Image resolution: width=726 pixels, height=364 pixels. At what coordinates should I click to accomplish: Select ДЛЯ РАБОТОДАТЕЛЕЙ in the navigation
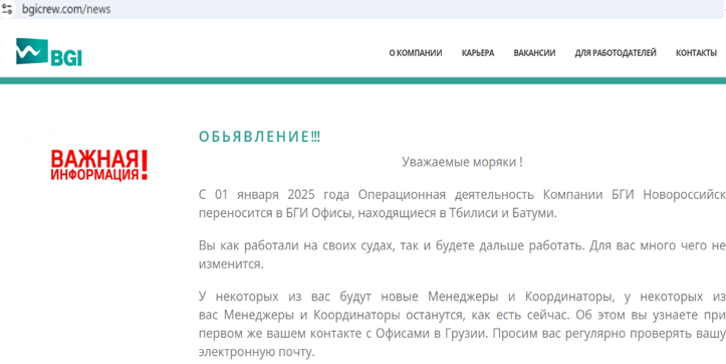pyautogui.click(x=615, y=53)
